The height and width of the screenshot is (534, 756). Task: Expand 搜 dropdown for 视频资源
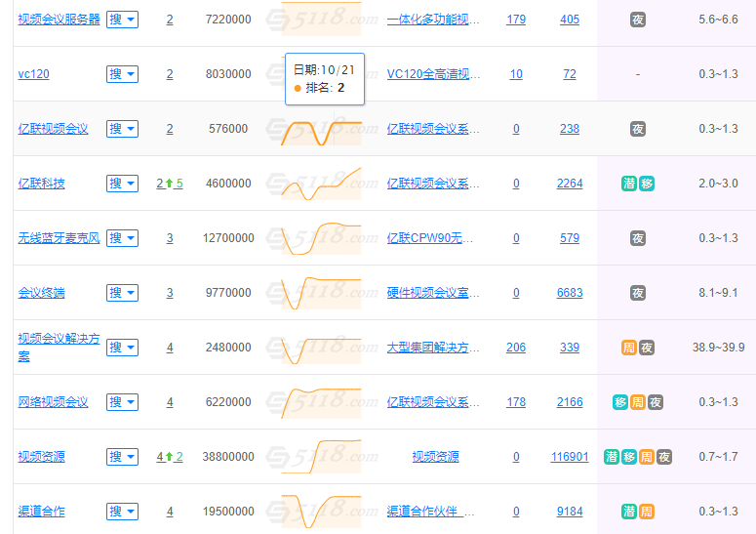123,457
